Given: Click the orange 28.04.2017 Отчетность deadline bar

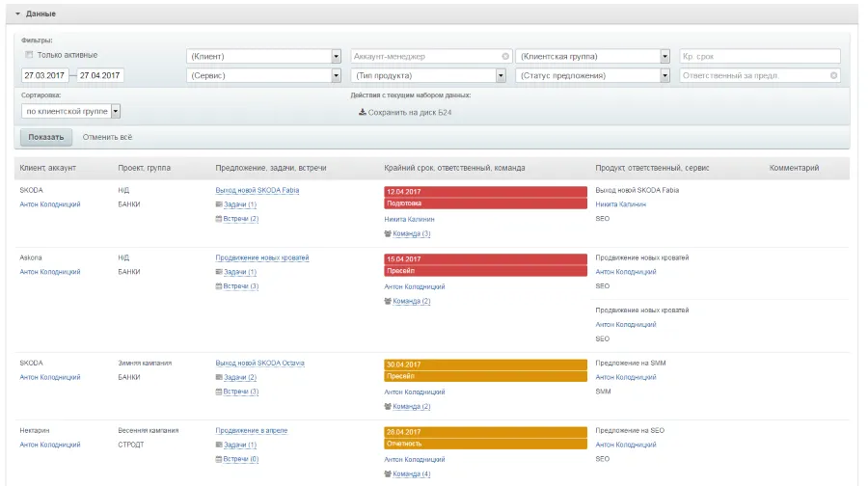Looking at the screenshot, I should pyautogui.click(x=485, y=437).
